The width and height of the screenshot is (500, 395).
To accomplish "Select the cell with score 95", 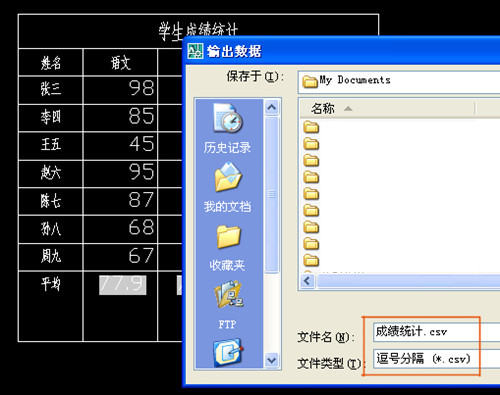I will click(120, 173).
